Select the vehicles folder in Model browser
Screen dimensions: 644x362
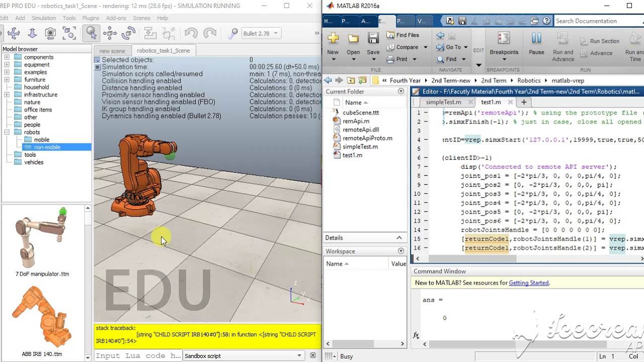pos(34,162)
